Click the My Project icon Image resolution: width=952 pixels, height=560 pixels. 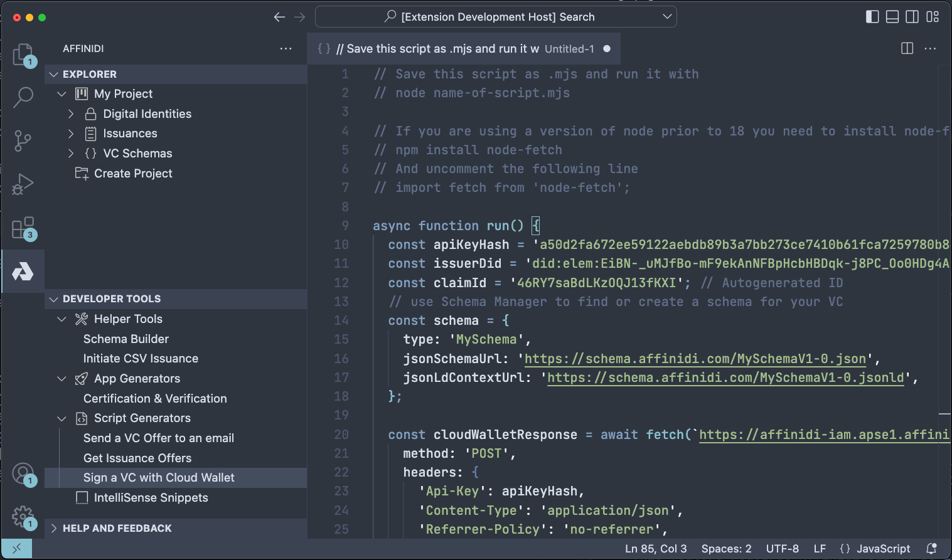tap(82, 94)
